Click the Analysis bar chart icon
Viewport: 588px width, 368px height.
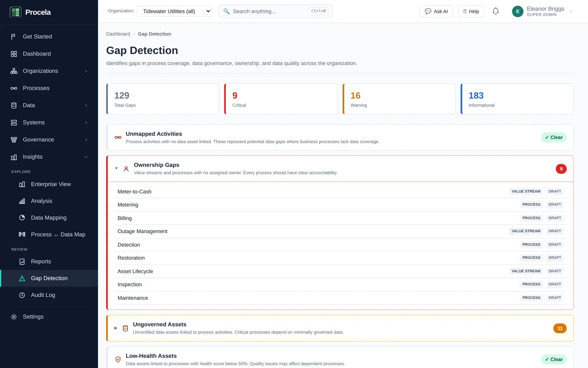(x=22, y=201)
